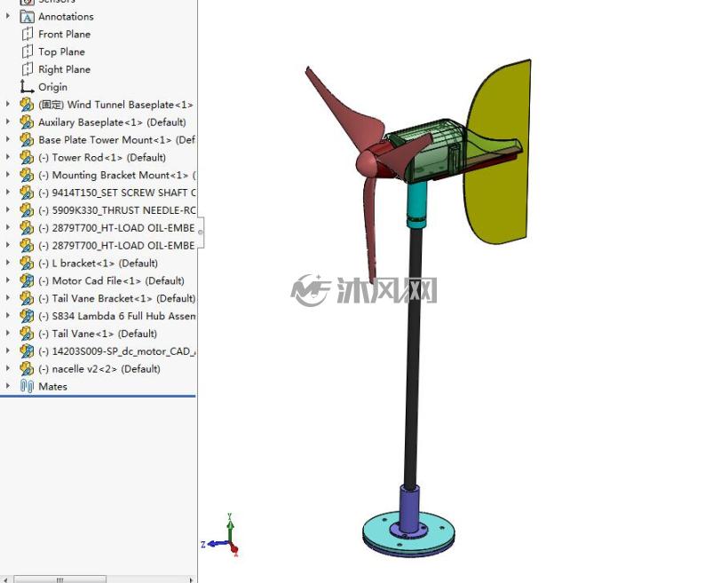The height and width of the screenshot is (583, 728).
Task: Expand the Mates folder node
Action: click(7, 386)
